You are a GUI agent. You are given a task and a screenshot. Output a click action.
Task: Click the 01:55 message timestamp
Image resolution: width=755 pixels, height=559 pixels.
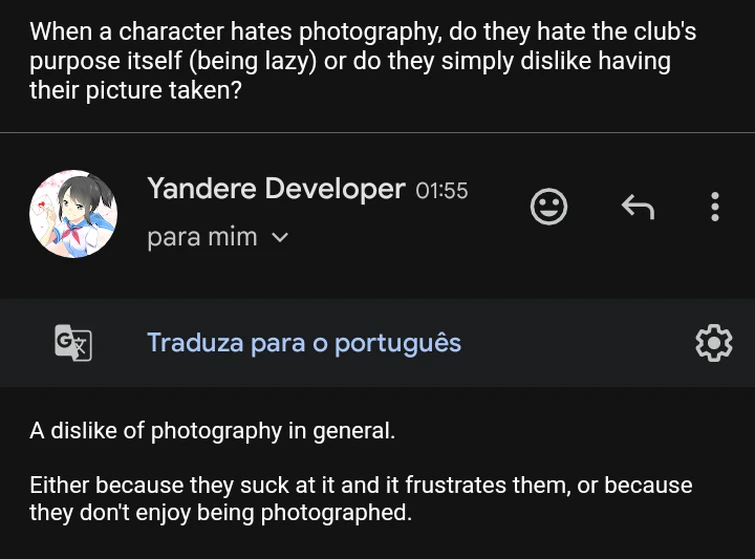tap(441, 190)
